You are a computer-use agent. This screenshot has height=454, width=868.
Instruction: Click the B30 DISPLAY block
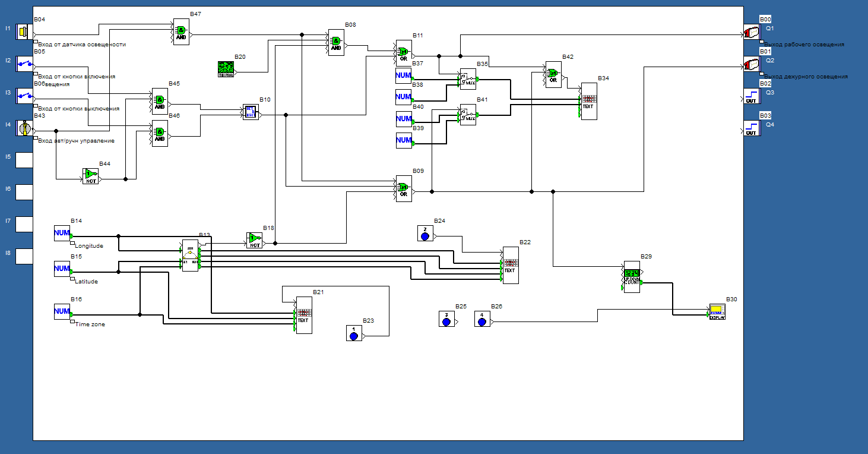(717, 312)
